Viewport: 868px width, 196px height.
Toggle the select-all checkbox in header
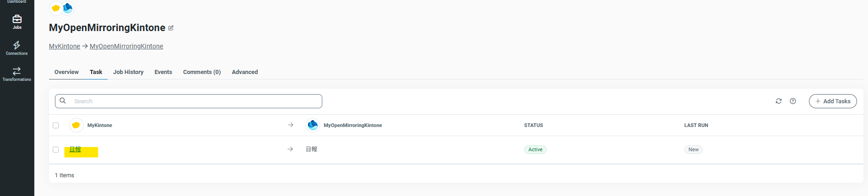pos(56,125)
